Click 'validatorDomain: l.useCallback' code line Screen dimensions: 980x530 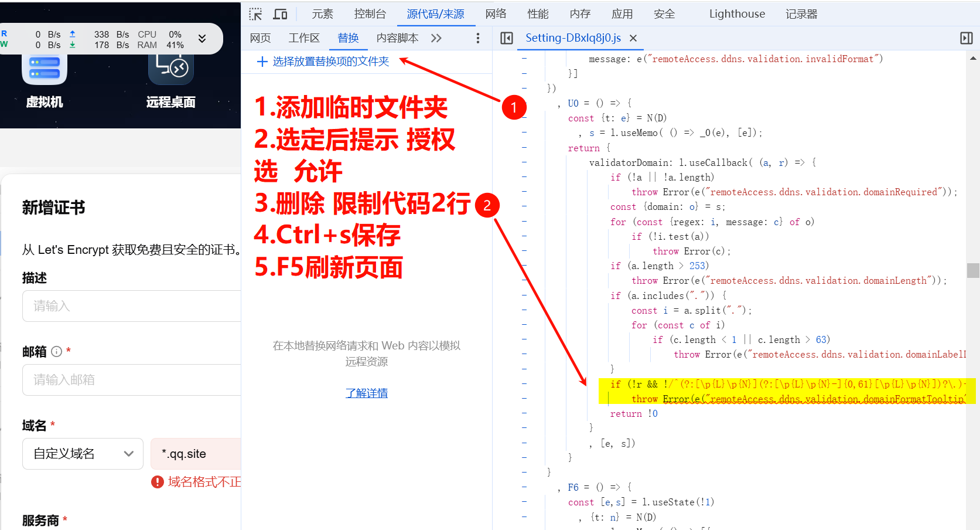click(x=702, y=162)
